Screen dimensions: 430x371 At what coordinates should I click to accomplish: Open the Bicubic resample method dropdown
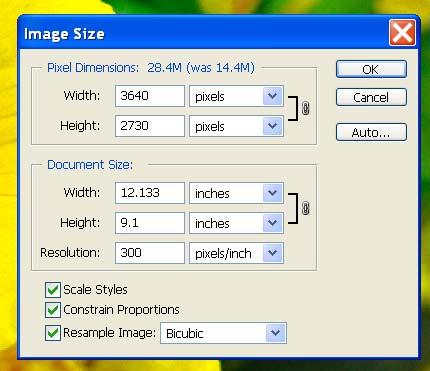223,333
